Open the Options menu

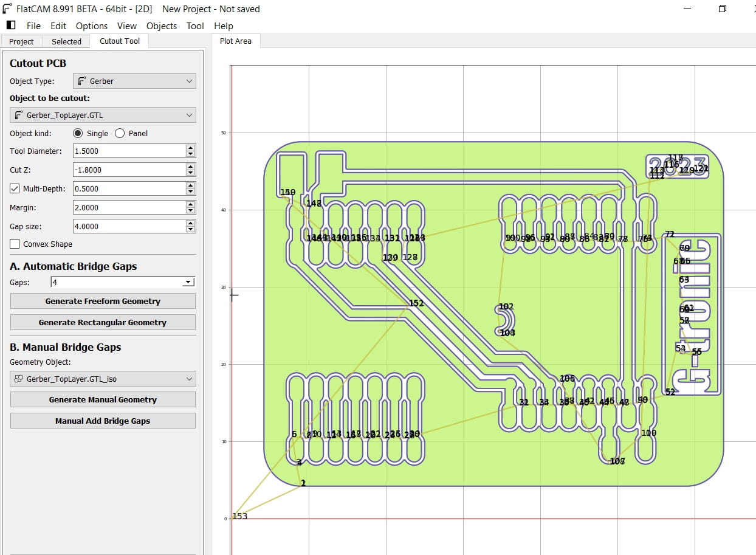pyautogui.click(x=92, y=26)
